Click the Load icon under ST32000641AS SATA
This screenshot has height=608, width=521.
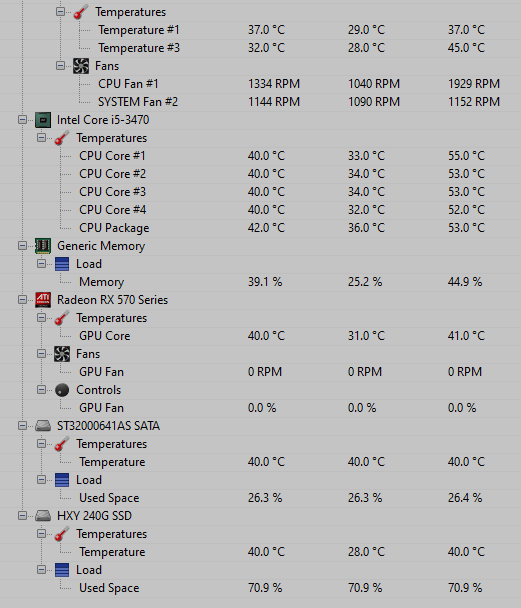point(62,480)
